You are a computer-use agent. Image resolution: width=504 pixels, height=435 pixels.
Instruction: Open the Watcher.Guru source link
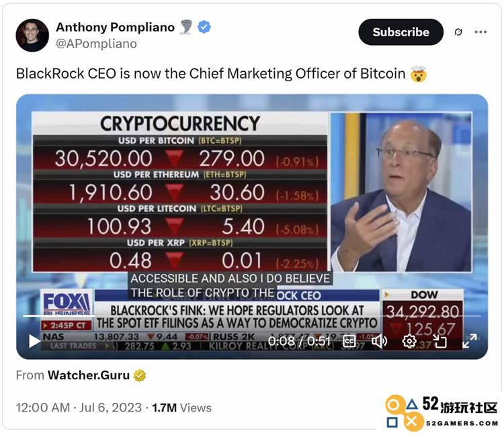tap(89, 375)
